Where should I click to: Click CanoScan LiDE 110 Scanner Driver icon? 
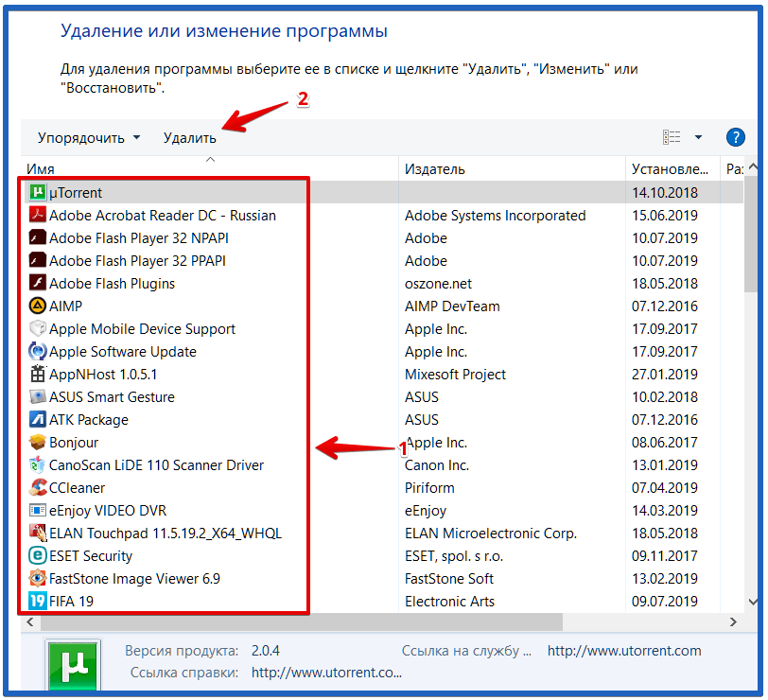38,464
